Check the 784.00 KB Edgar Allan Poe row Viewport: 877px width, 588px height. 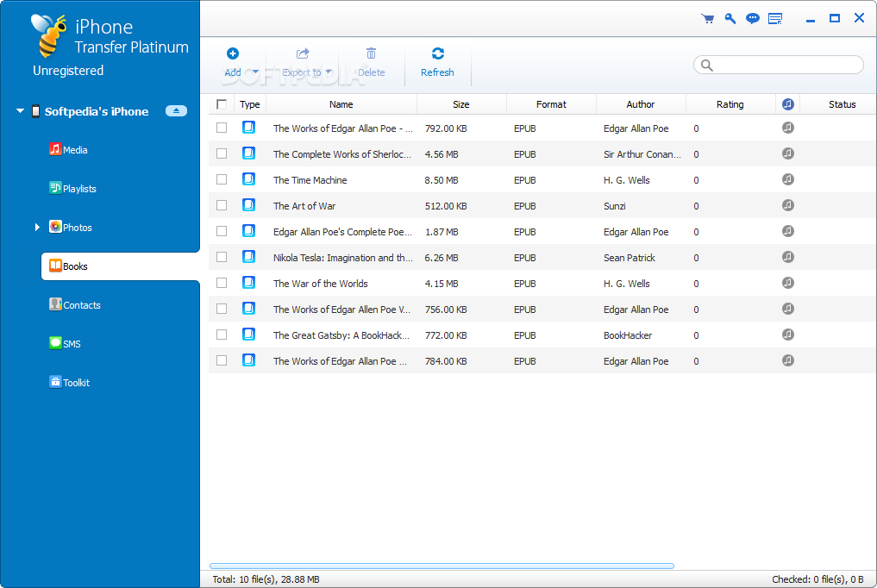point(222,360)
